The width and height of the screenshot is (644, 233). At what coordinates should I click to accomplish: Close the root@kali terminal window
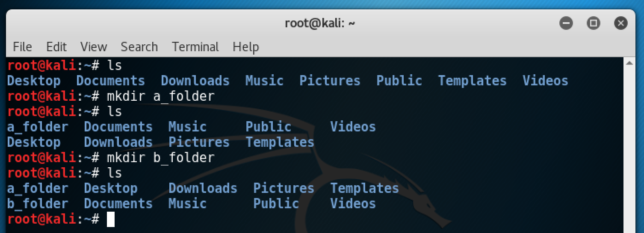tap(620, 23)
